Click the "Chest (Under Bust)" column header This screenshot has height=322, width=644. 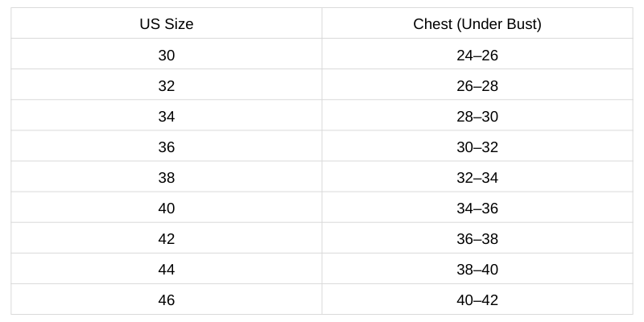point(477,24)
